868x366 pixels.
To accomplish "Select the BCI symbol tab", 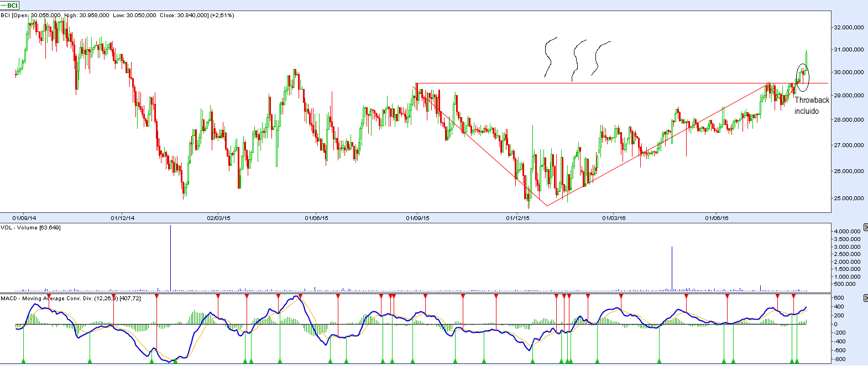I will [11, 6].
